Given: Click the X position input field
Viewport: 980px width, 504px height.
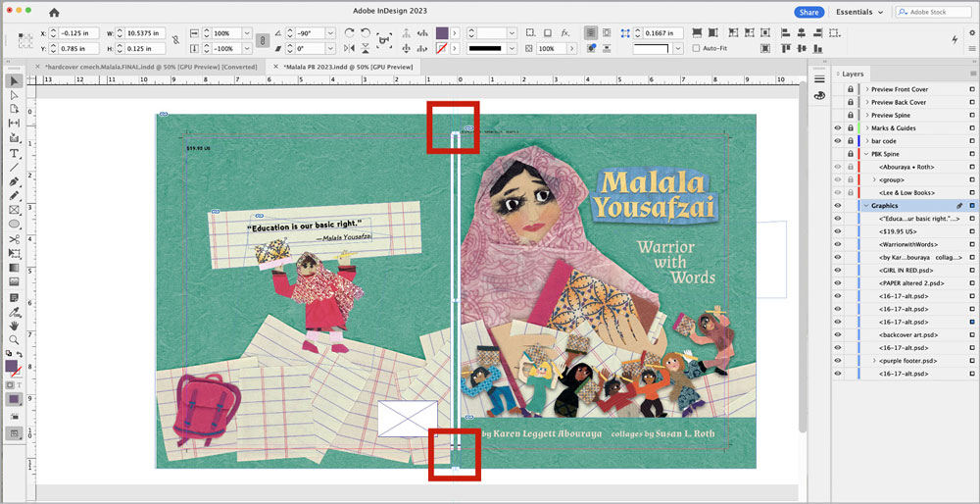Looking at the screenshot, I should tap(78, 32).
